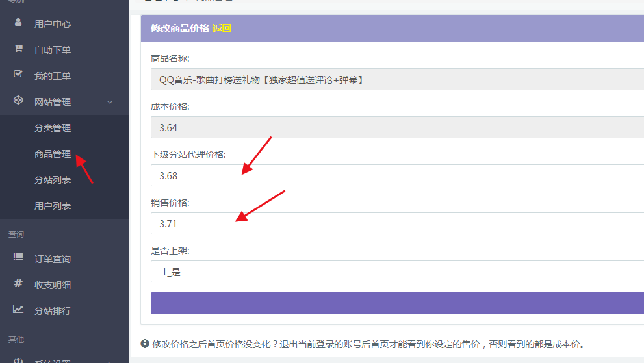The height and width of the screenshot is (363, 644).
Task: Click the user icon beside 用户中心
Action: tap(18, 23)
